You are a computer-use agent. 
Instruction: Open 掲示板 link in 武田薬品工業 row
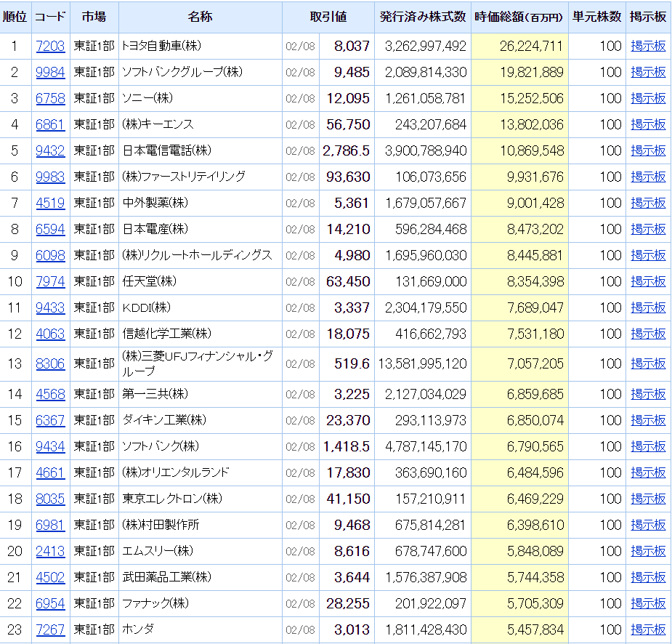[648, 577]
